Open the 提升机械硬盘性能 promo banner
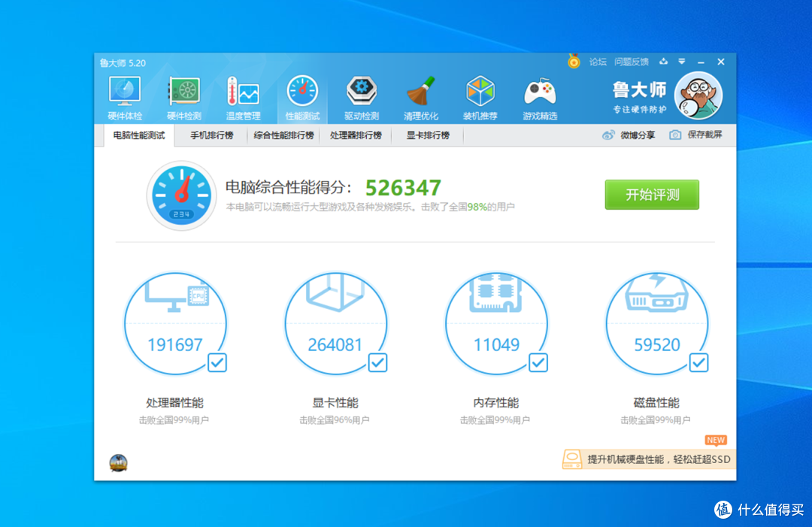Image resolution: width=812 pixels, height=527 pixels. [649, 459]
